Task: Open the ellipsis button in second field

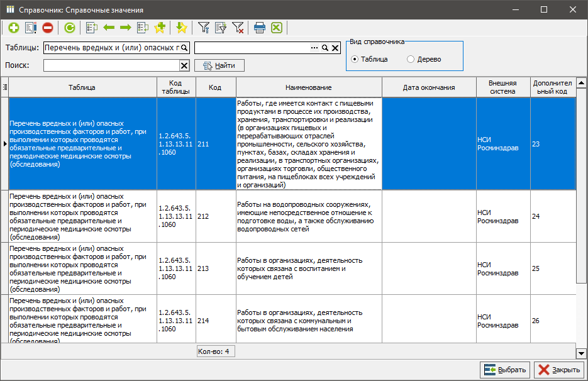Action: pos(314,48)
